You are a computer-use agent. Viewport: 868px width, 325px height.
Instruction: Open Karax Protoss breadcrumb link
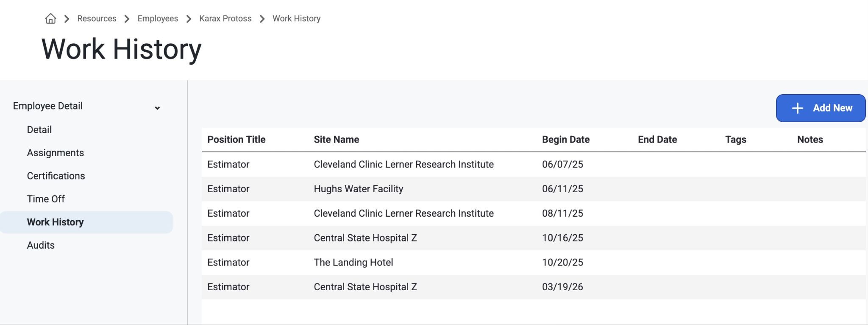point(225,19)
